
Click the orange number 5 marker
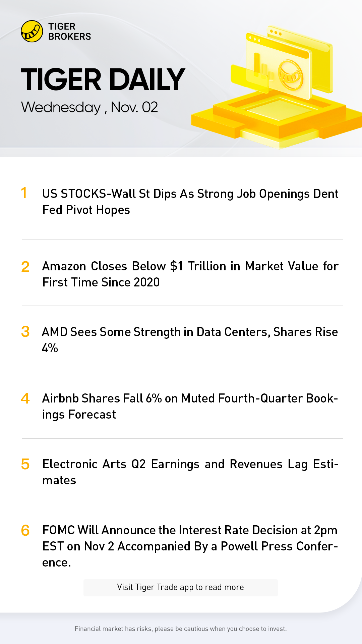pyautogui.click(x=25, y=465)
